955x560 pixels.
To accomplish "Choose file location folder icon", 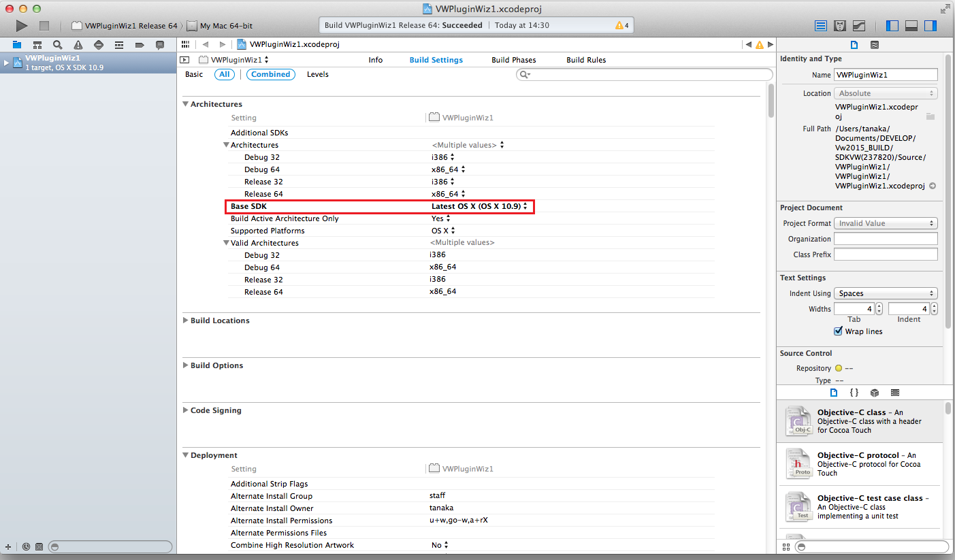I will (930, 116).
